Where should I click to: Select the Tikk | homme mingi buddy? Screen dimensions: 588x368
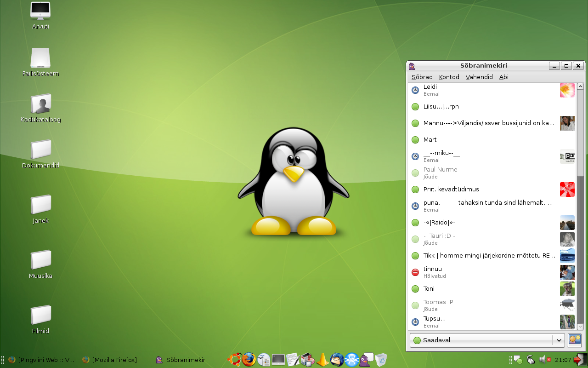[x=492, y=256]
